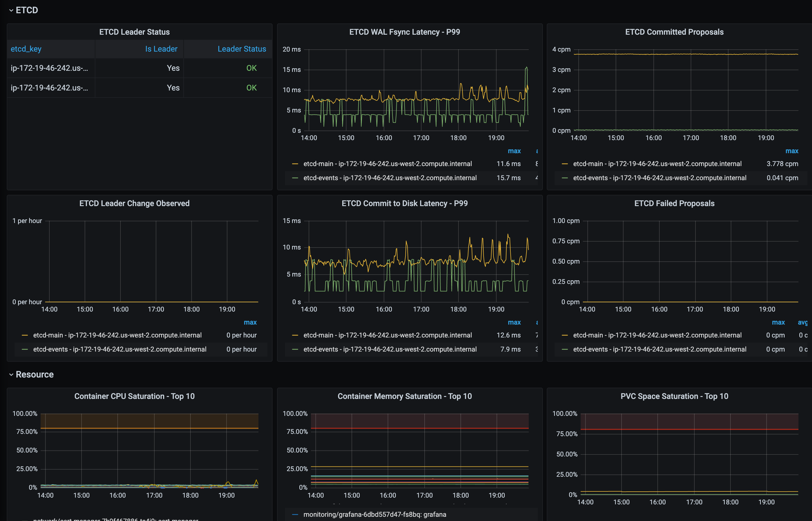Click the Leader Status column header
Image resolution: width=812 pixels, height=521 pixels.
[x=242, y=49]
